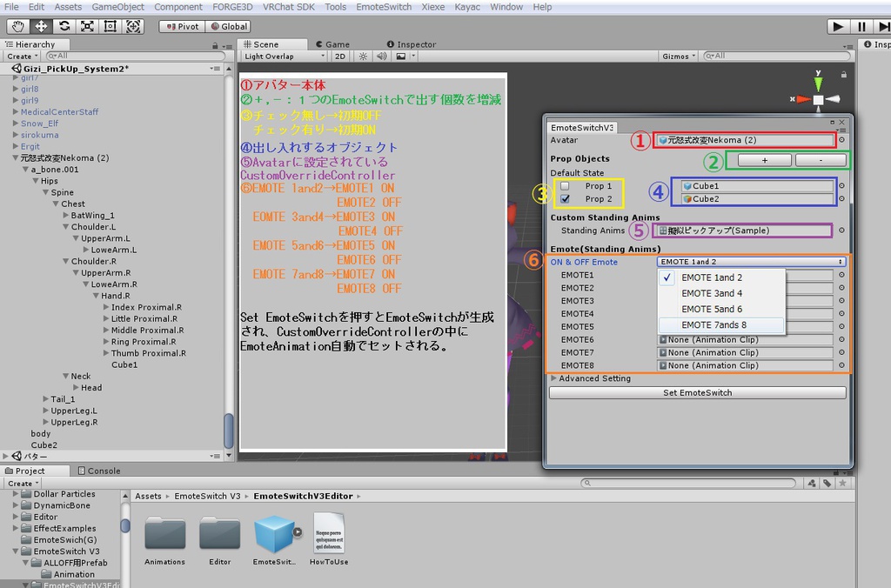Toggle 2D scene view mode
The image size is (891, 588).
(x=340, y=57)
